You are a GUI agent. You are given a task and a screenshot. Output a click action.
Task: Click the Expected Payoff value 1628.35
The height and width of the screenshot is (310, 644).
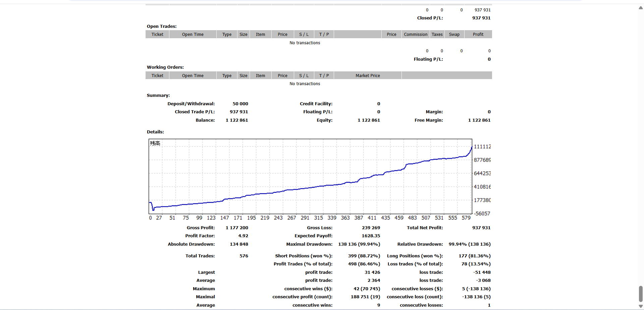(371, 236)
